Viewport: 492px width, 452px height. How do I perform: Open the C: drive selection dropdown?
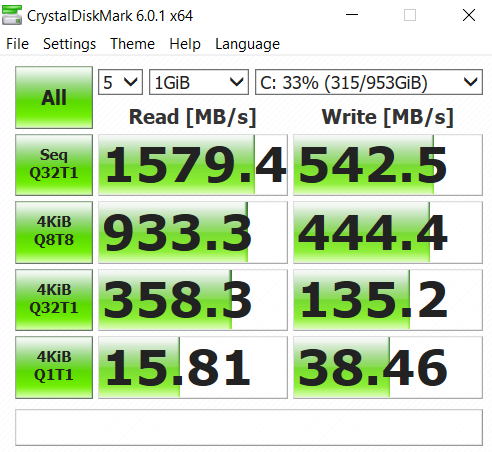click(x=369, y=82)
